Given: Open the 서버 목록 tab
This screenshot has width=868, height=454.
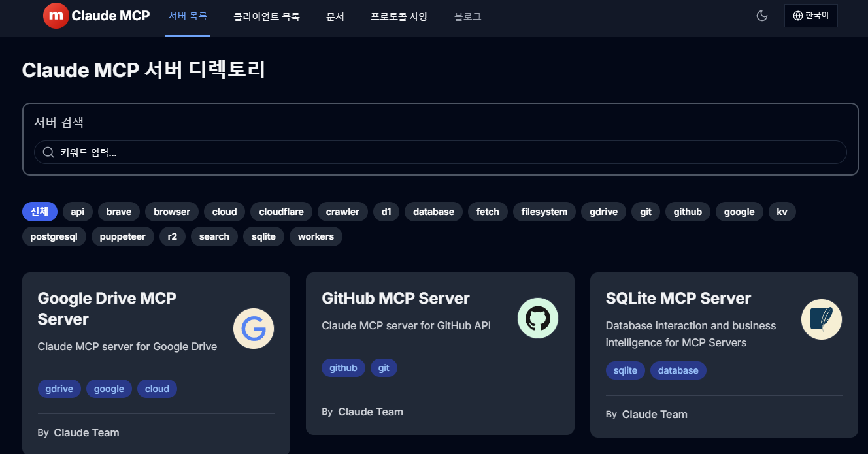Looking at the screenshot, I should point(188,16).
